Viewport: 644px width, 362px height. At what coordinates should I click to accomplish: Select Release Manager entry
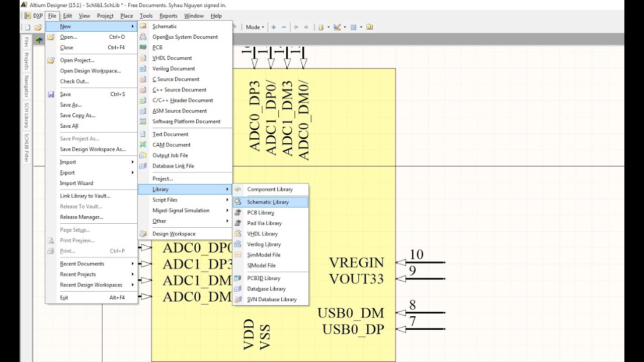coord(91,217)
